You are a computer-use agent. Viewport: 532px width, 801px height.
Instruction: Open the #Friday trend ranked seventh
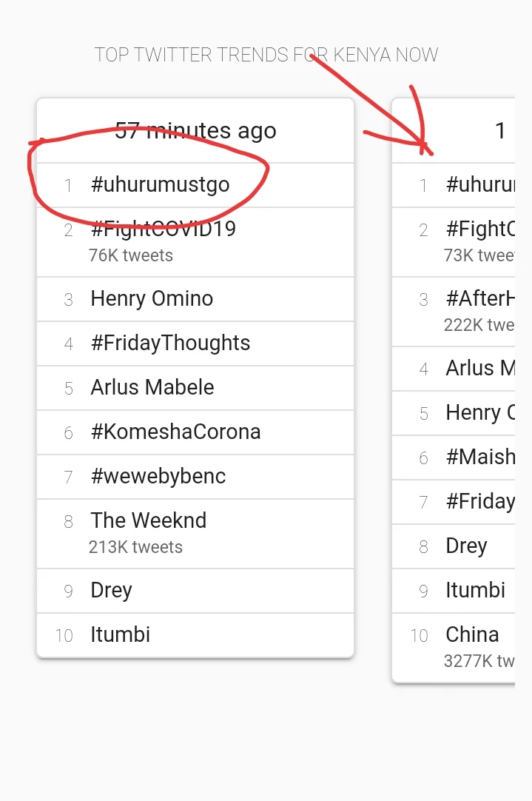tap(479, 502)
